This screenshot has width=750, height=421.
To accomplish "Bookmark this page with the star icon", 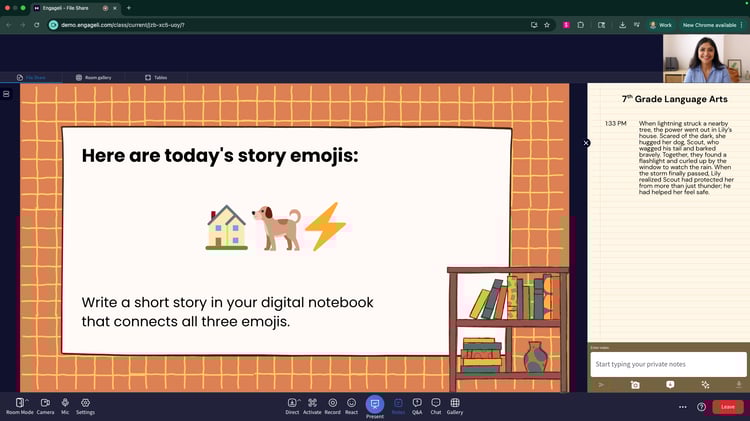I will click(547, 24).
